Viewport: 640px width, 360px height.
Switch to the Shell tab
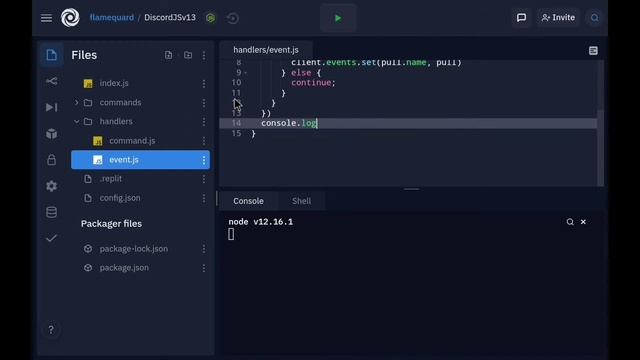pos(302,201)
